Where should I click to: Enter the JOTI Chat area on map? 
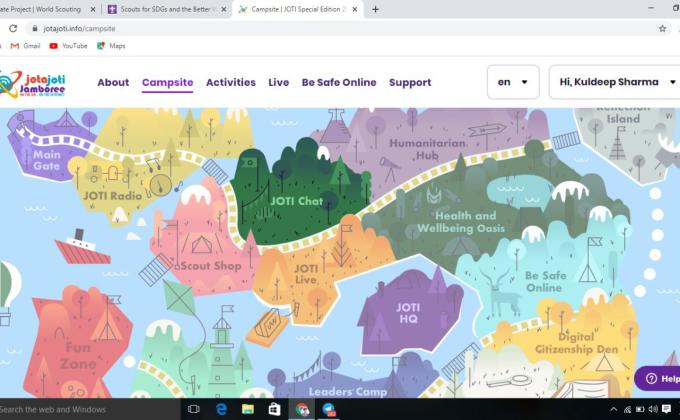click(x=295, y=201)
